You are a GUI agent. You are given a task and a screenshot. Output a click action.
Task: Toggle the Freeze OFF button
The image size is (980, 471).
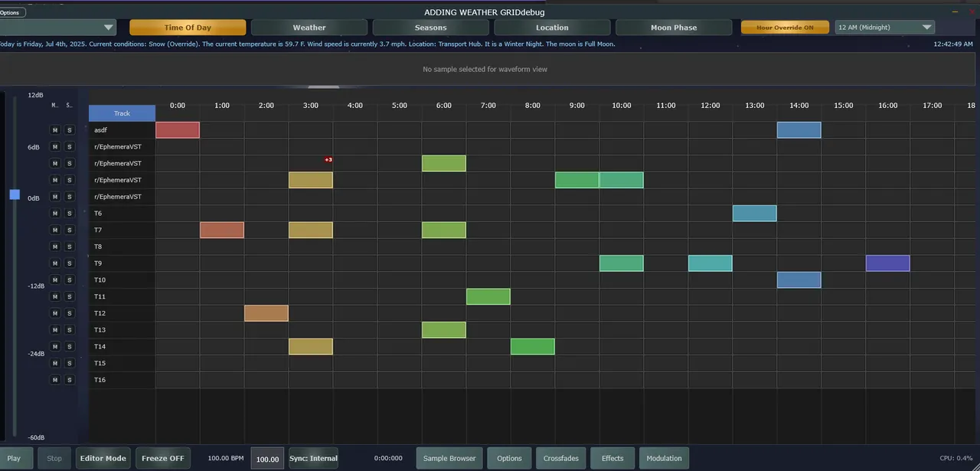click(163, 459)
